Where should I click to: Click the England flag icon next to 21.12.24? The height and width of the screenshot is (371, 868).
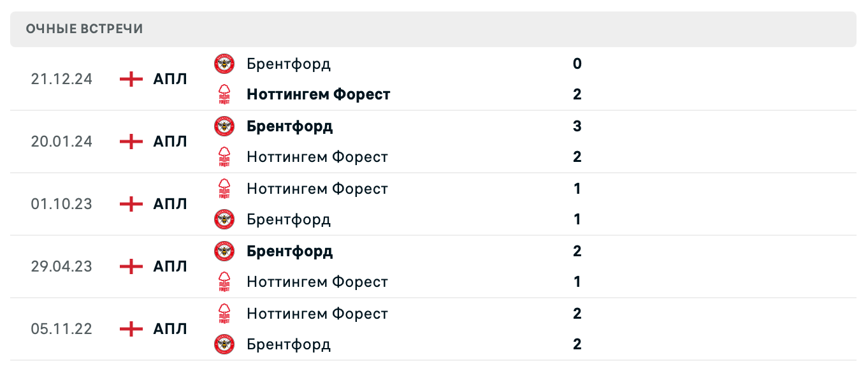point(130,78)
